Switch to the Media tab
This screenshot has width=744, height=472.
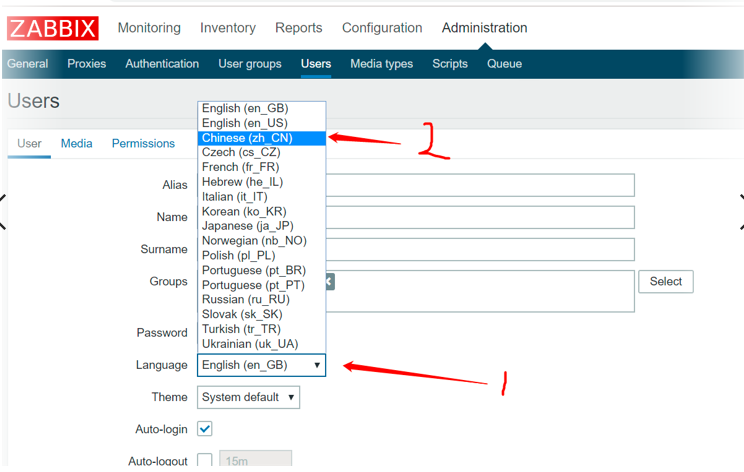76,143
